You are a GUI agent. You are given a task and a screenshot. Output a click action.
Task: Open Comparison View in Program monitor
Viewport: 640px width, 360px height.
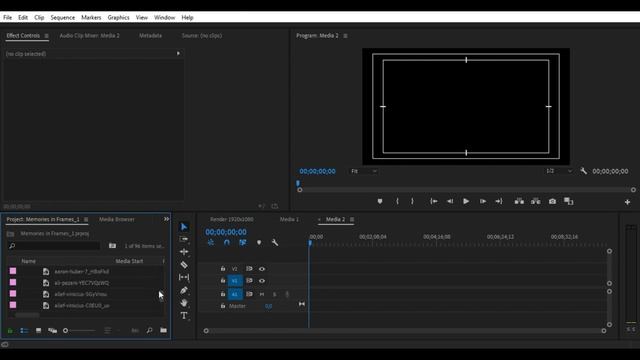569,201
